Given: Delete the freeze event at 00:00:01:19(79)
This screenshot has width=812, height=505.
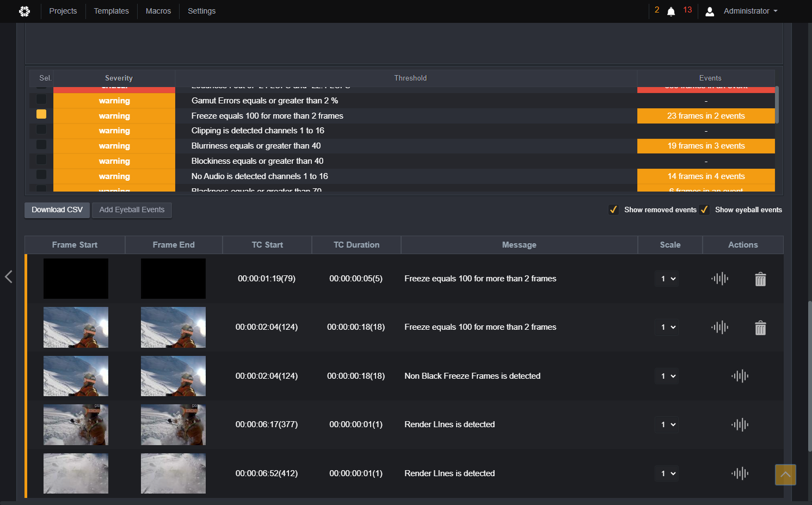Looking at the screenshot, I should pos(760,279).
